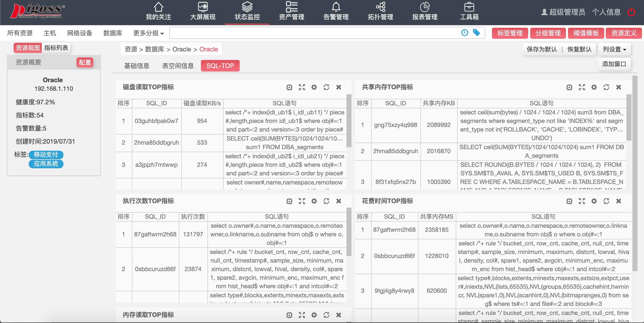The image size is (644, 323).
Task: Select 主机 resource group
Action: [50, 33]
